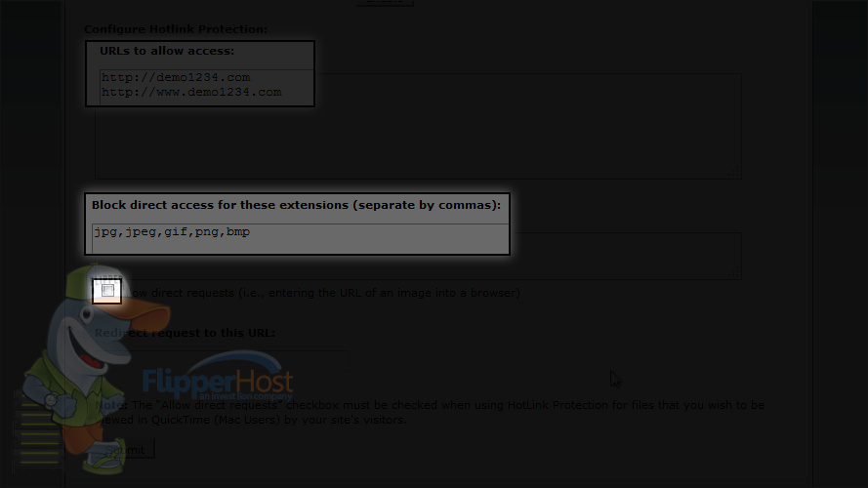
Task: Click the partially visible Disable button at top
Action: (x=385, y=2)
